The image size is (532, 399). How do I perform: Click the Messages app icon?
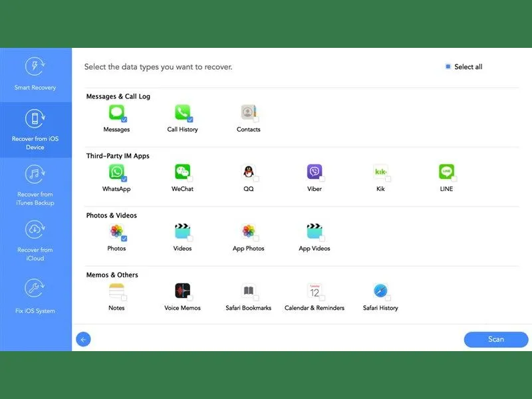[116, 112]
